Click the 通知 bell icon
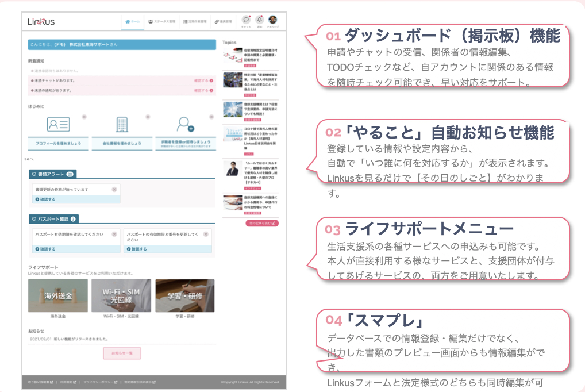This screenshot has width=585, height=392. 260,20
